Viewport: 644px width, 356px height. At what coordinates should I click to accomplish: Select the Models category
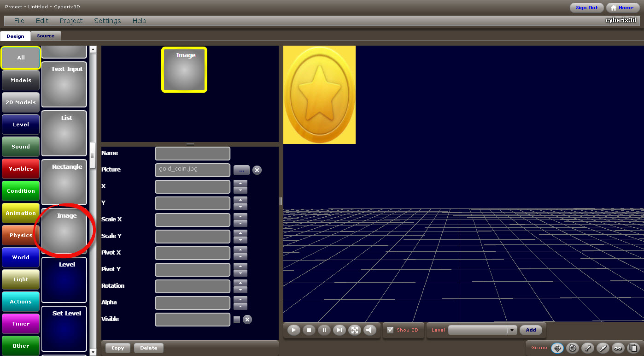point(21,80)
